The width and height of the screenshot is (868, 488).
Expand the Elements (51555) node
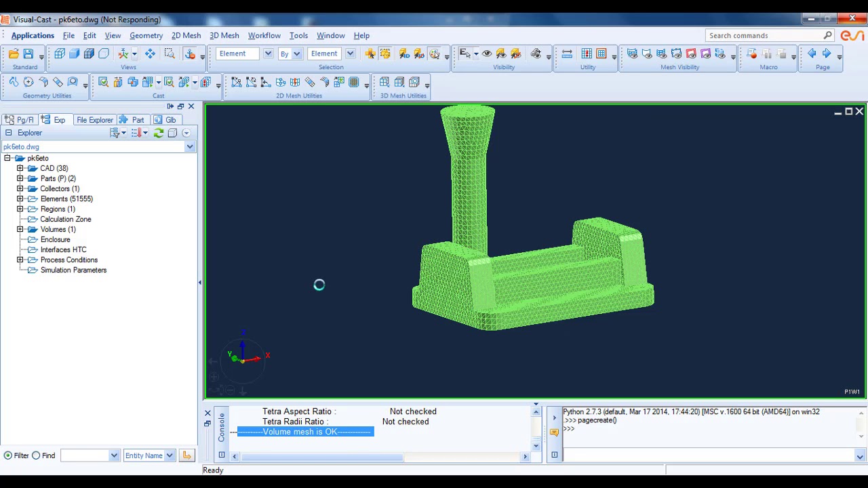point(20,199)
